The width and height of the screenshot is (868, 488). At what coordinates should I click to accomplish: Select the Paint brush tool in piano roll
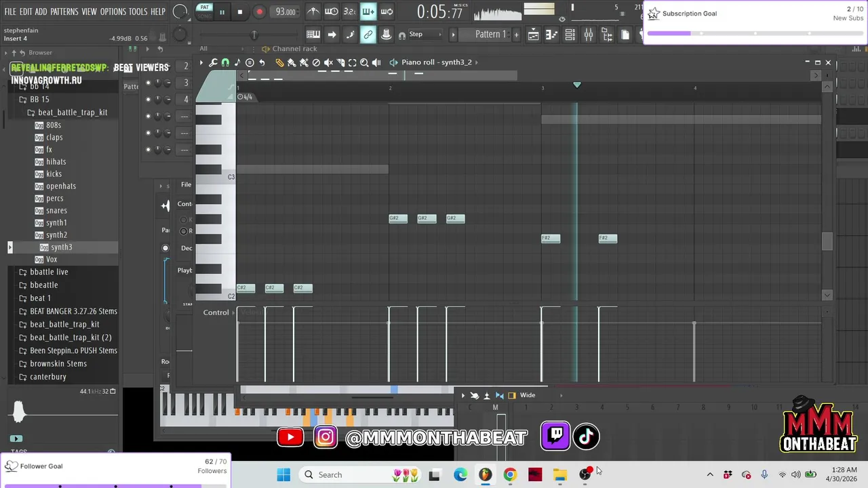tap(292, 62)
